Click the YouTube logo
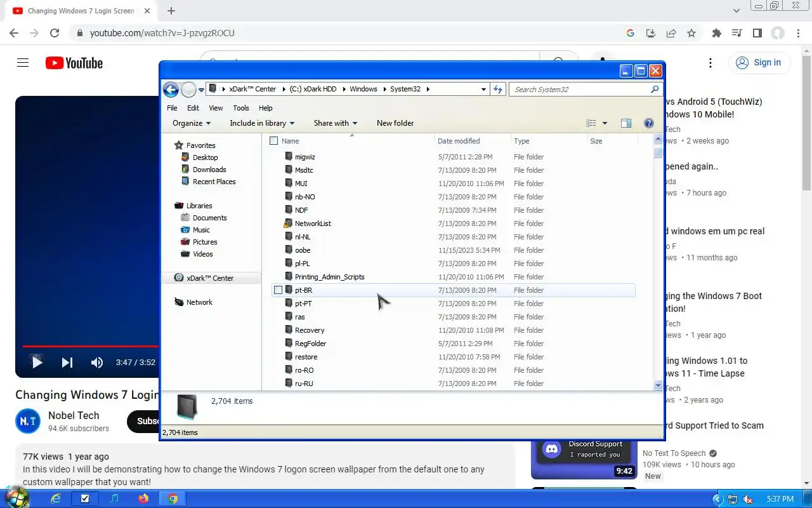 [x=74, y=63]
